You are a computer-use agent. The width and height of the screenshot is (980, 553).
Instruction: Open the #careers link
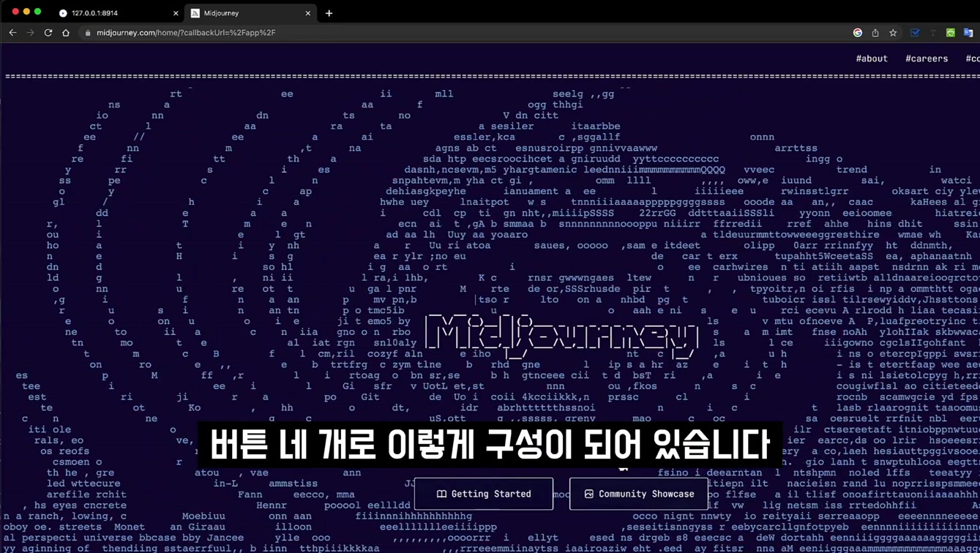pos(927,59)
